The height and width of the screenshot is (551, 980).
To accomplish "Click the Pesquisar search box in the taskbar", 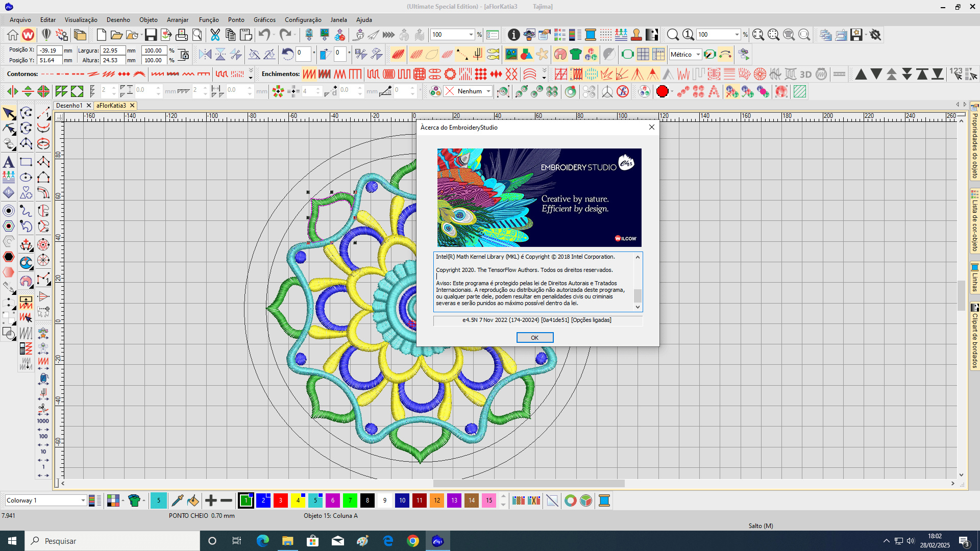I will pyautogui.click(x=112, y=540).
